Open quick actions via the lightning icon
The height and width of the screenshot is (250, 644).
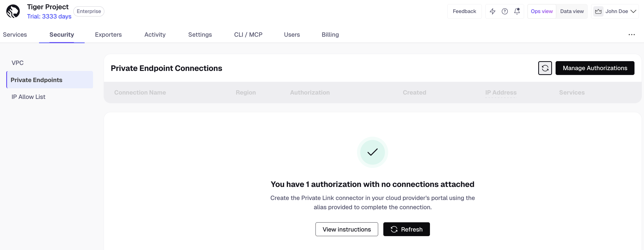pyautogui.click(x=493, y=11)
